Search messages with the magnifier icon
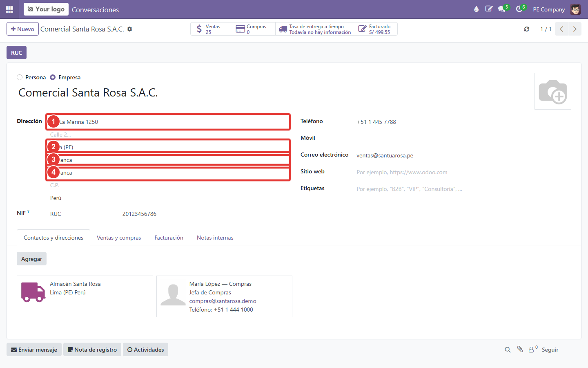The height and width of the screenshot is (368, 588). [508, 350]
